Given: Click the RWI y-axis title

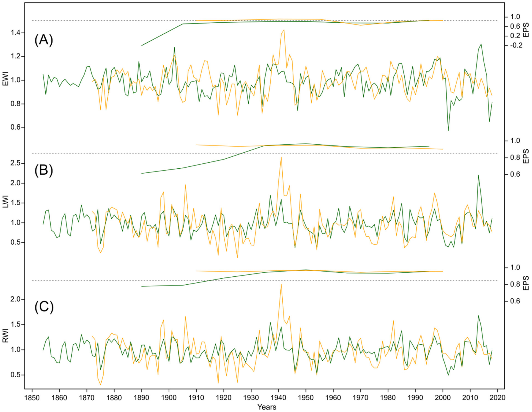Looking at the screenshot, I should click(x=5, y=335).
